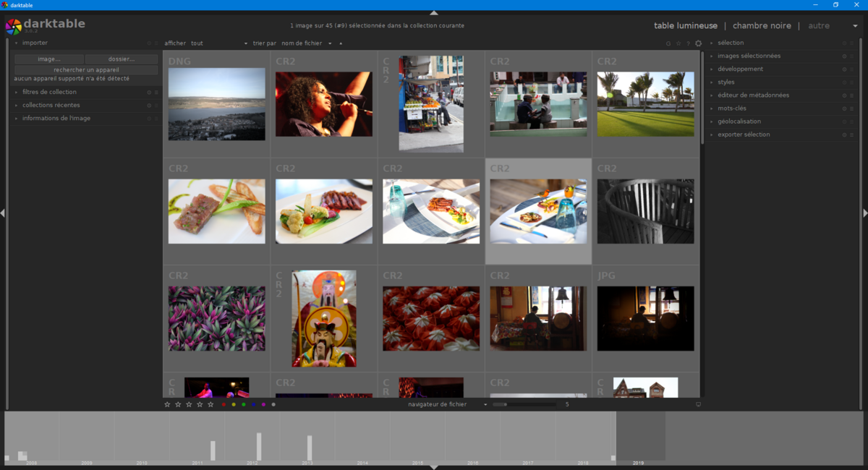Viewport: 868px width, 470px height.
Task: Expand collections récentes module
Action: (16, 106)
